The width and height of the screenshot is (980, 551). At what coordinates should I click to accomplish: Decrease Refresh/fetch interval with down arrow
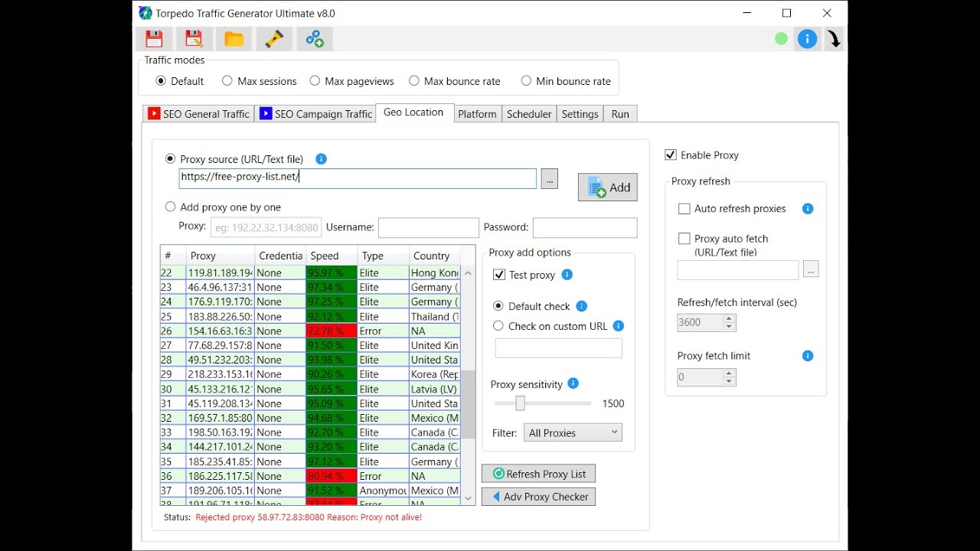(730, 327)
